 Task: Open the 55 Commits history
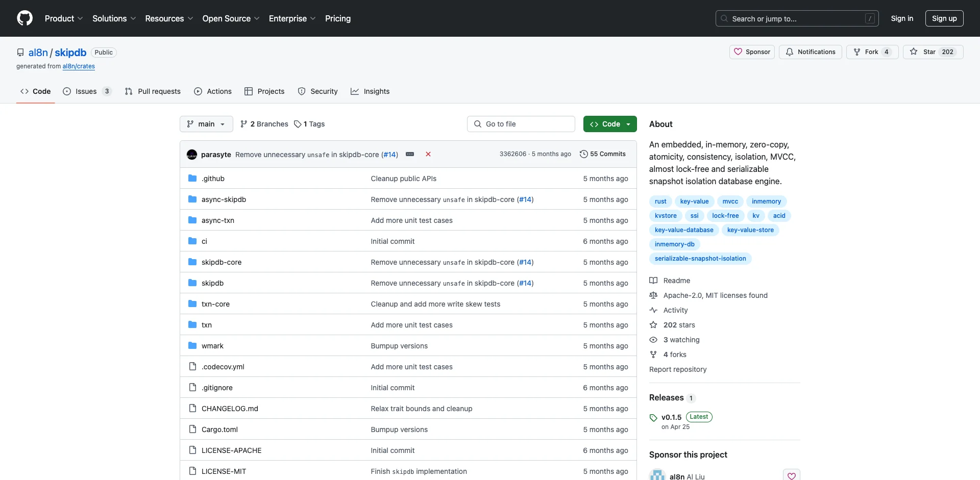(603, 154)
